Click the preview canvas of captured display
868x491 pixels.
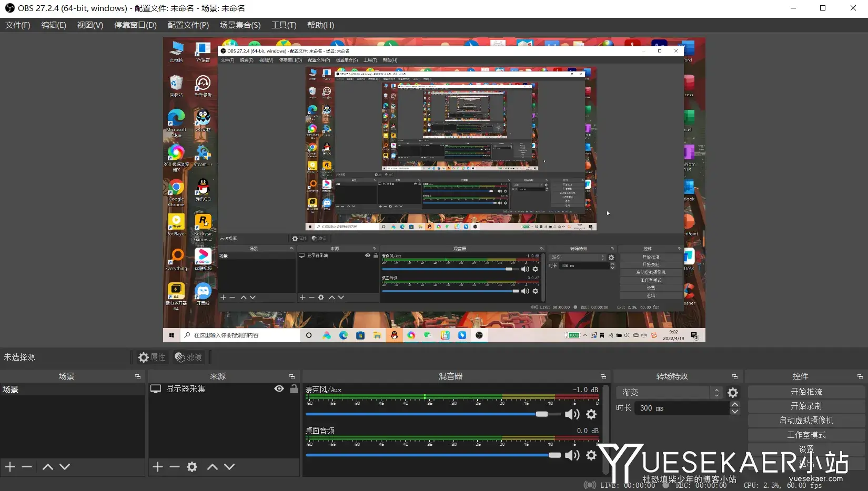434,190
